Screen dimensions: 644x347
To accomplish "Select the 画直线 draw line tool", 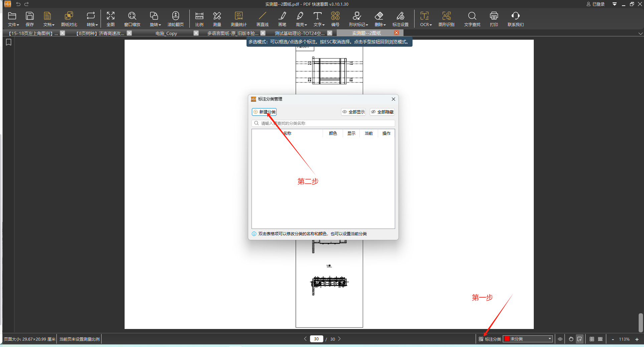I will tap(263, 19).
